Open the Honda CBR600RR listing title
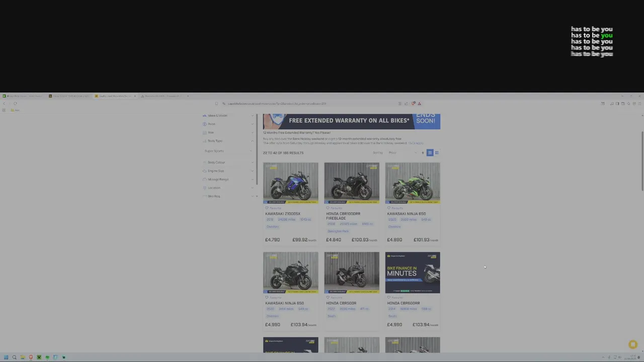Viewport: 644px width, 362px height. click(x=403, y=303)
